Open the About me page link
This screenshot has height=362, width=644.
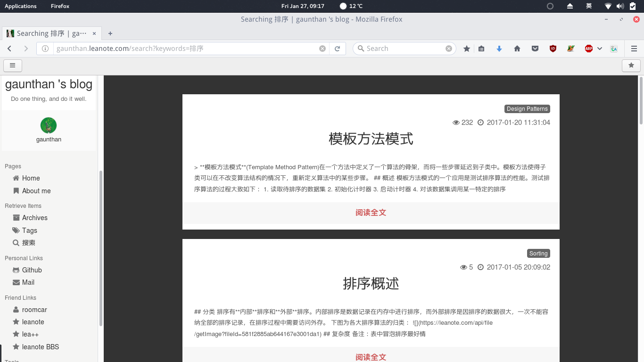tap(36, 191)
